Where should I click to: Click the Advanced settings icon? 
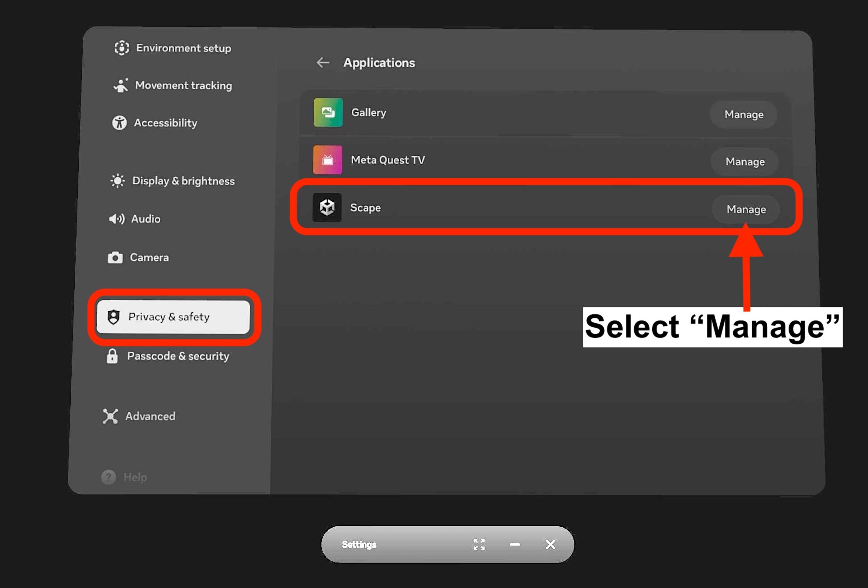click(x=110, y=416)
